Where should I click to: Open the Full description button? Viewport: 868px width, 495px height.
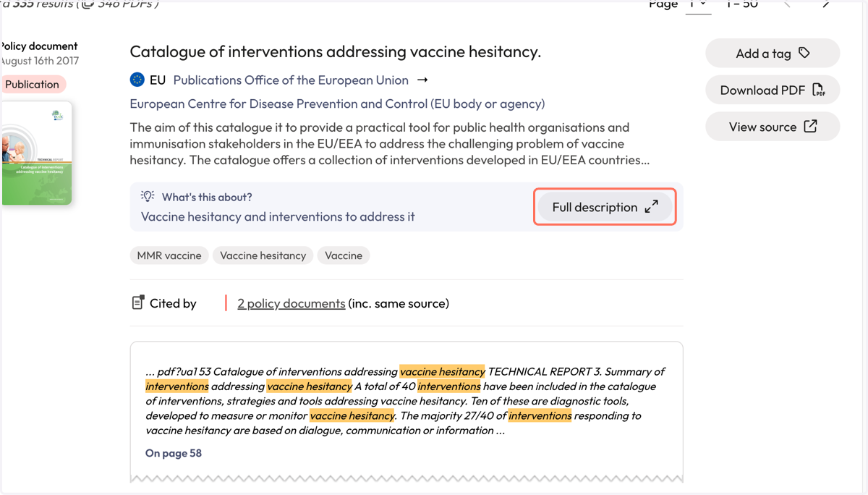coord(605,207)
